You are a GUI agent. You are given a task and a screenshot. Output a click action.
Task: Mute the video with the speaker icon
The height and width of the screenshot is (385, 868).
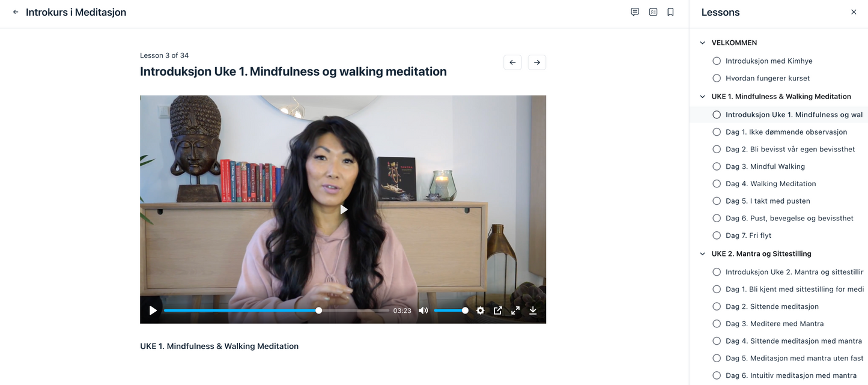423,311
